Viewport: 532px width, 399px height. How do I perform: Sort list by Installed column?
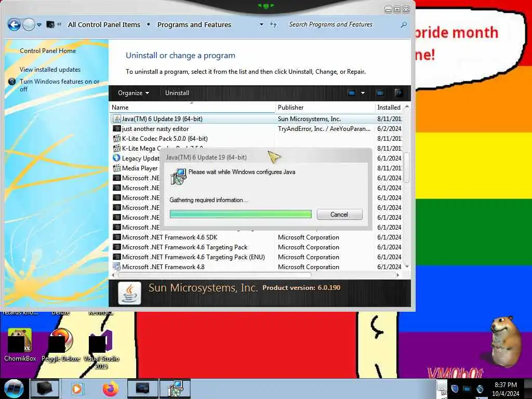pyautogui.click(x=389, y=108)
